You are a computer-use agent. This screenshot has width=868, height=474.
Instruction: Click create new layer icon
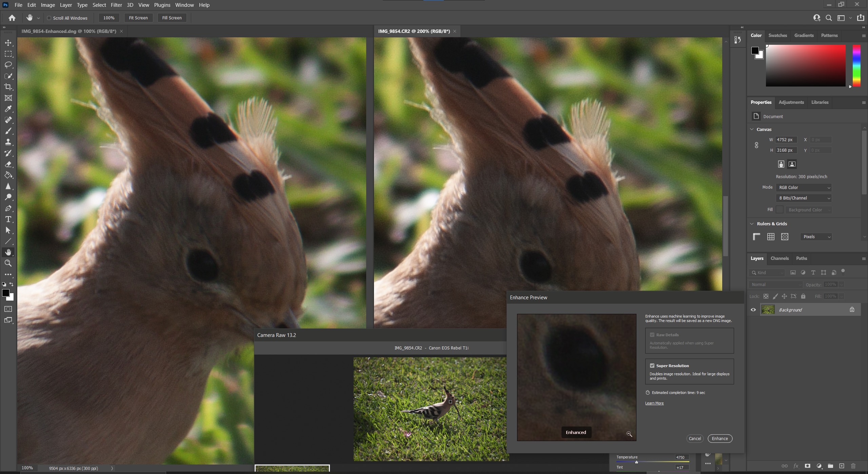[842, 466]
